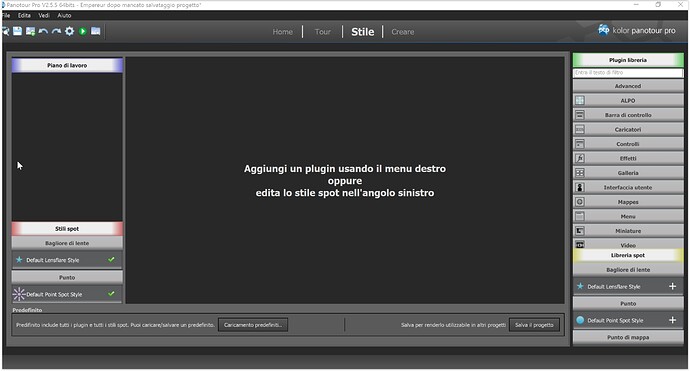This screenshot has width=690, height=371.
Task: Click the green build tour play icon
Action: click(x=83, y=31)
